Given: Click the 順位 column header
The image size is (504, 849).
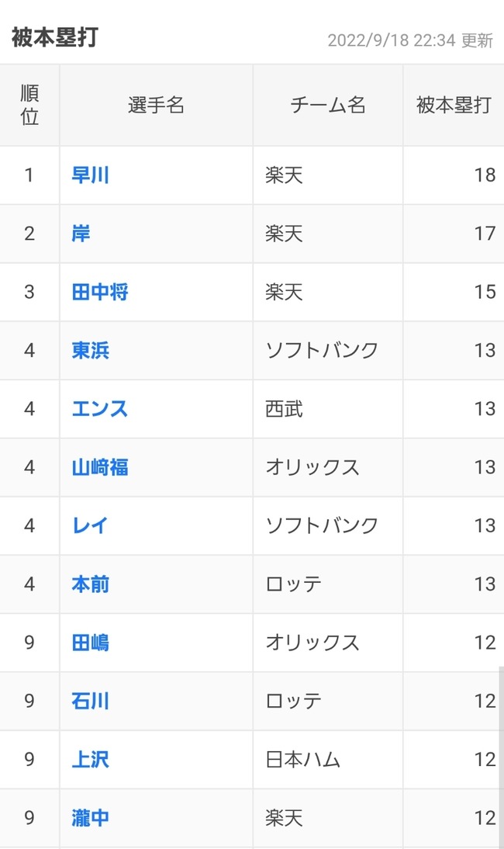Looking at the screenshot, I should tap(29, 106).
